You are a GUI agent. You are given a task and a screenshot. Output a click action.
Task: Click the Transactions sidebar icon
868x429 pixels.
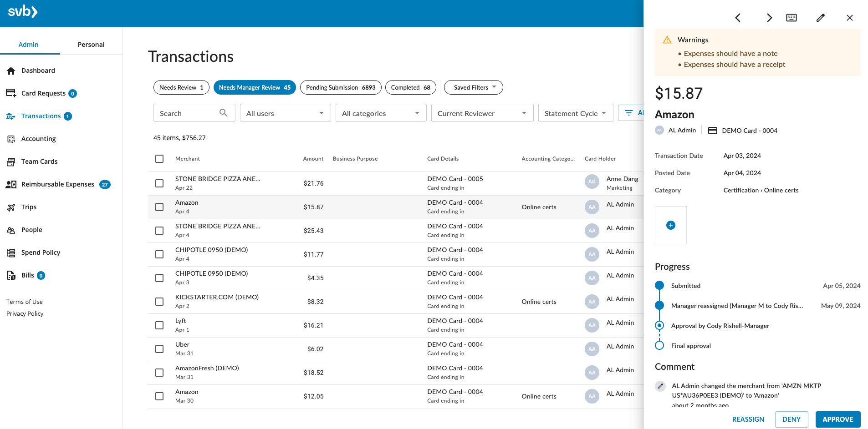11,116
